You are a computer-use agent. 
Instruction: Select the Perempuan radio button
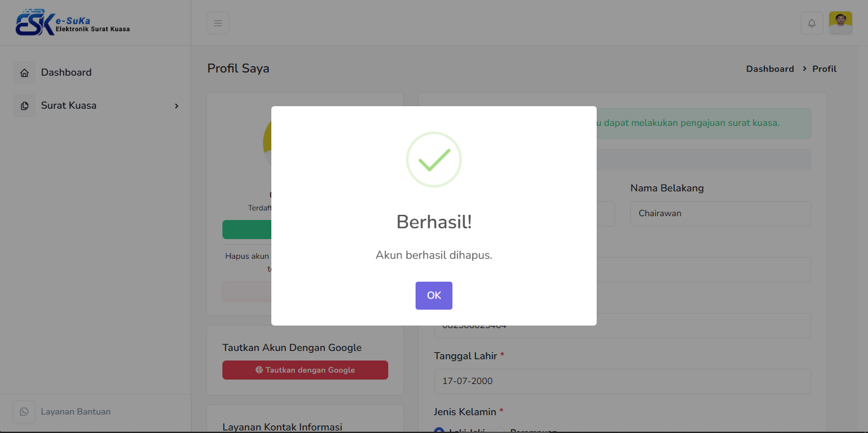click(500, 431)
